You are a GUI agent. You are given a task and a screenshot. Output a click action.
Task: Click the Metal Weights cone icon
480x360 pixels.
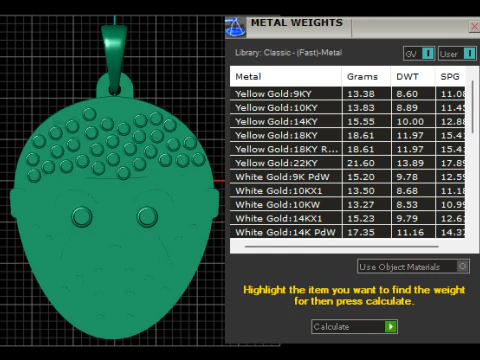236,27
